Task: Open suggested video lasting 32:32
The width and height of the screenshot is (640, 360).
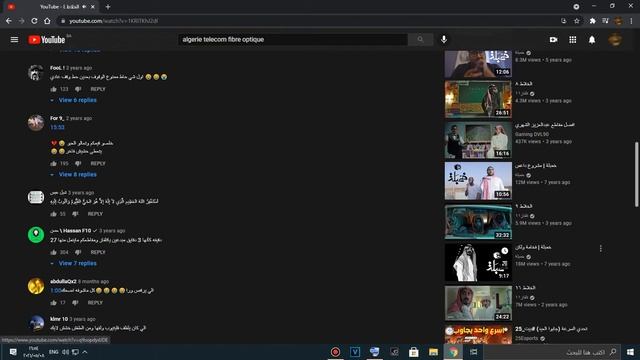Action: (478, 222)
